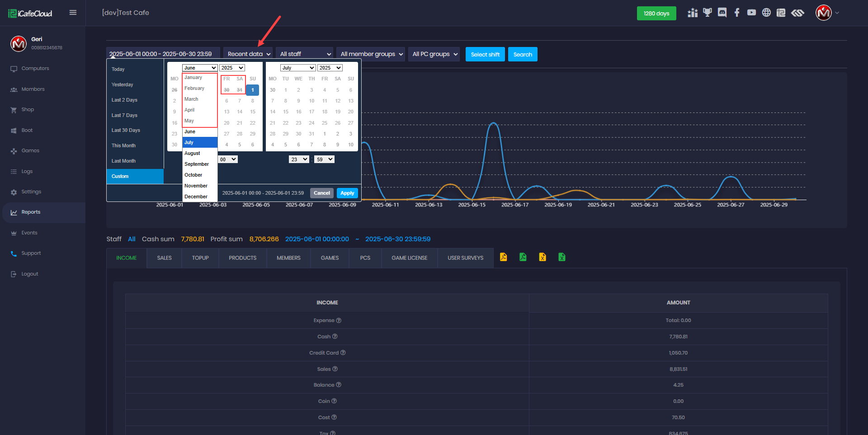
Task: Open the Recent data dropdown
Action: click(x=248, y=54)
